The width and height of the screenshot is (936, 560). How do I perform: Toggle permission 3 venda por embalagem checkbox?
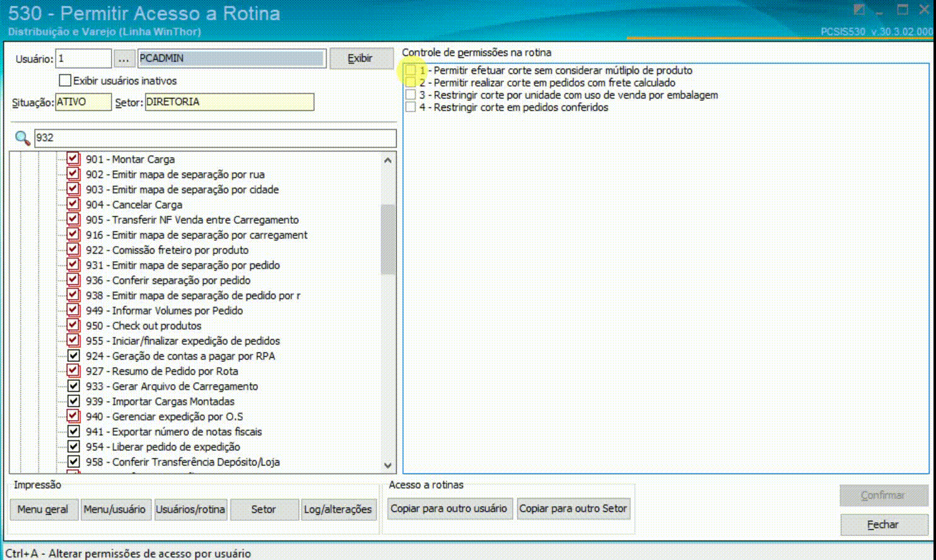411,95
